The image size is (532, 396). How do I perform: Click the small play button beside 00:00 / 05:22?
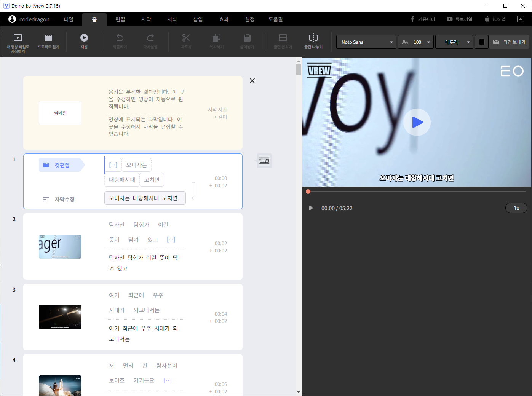coord(311,208)
